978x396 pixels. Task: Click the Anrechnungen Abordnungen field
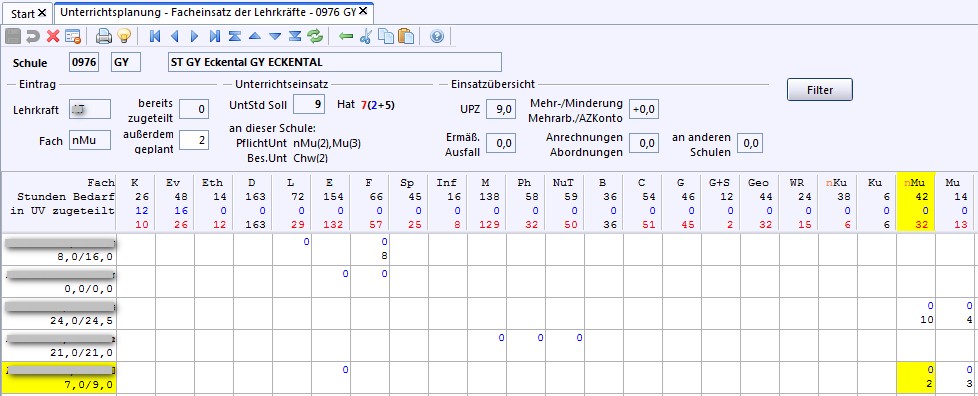click(644, 143)
